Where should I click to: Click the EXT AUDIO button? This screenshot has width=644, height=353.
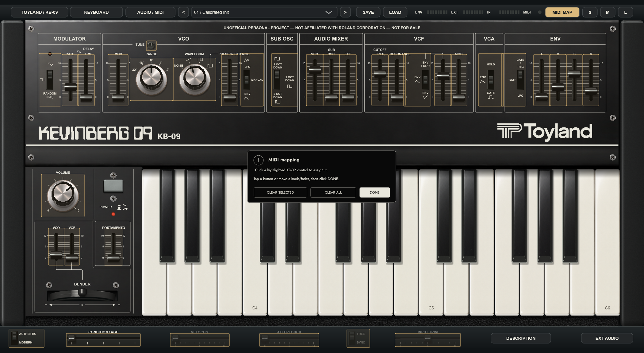click(607, 338)
